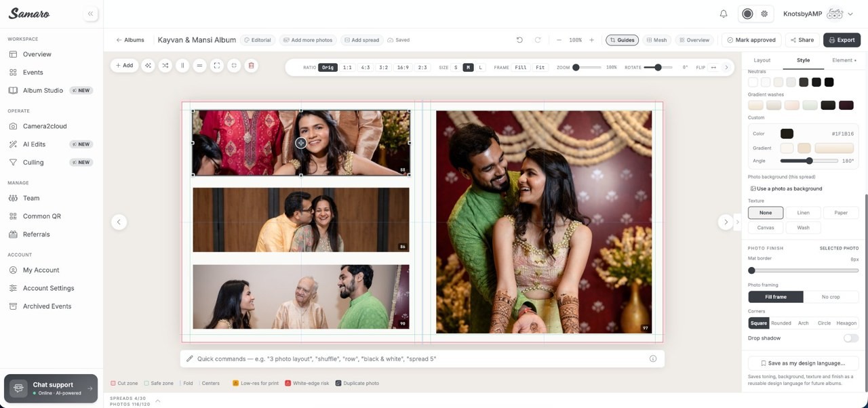Click Save as my design language
This screenshot has width=868, height=408.
803,363
